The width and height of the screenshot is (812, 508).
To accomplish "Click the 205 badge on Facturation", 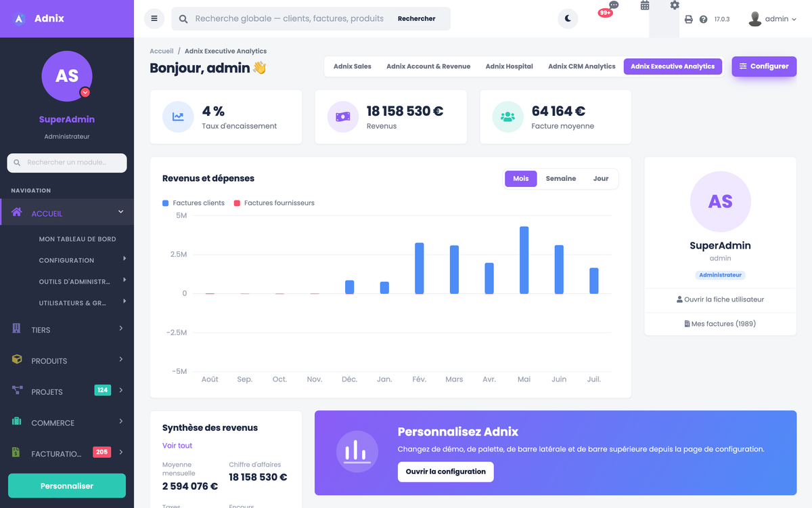I will coord(102,452).
